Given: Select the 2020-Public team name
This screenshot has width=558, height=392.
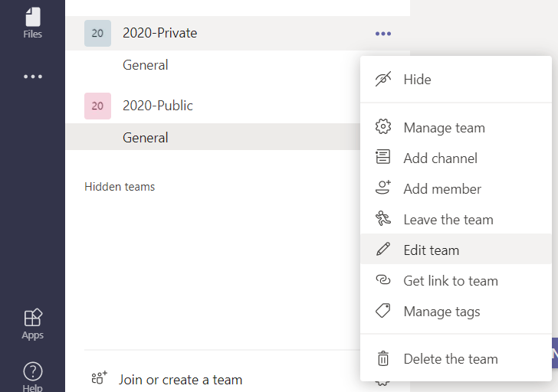Looking at the screenshot, I should click(x=157, y=106).
